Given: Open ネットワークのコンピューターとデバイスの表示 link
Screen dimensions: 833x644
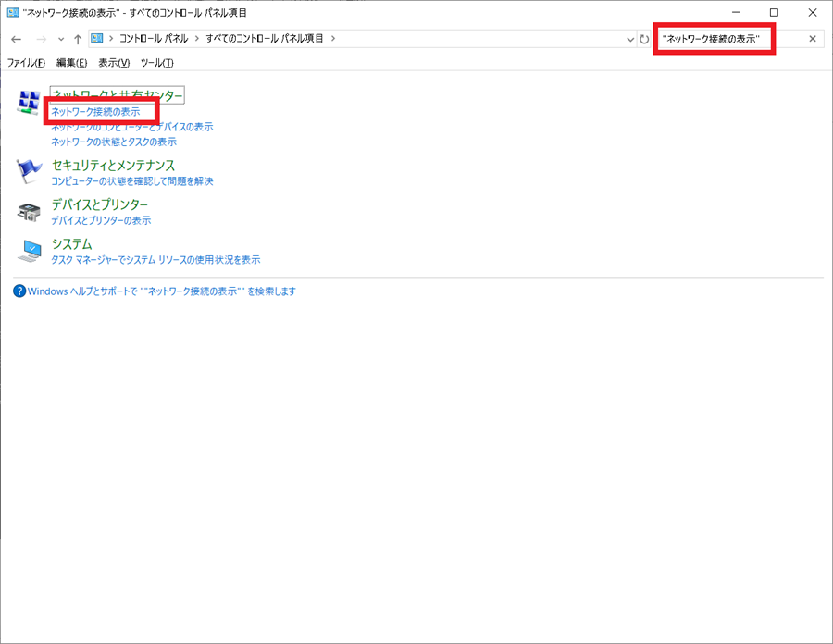Looking at the screenshot, I should click(131, 127).
